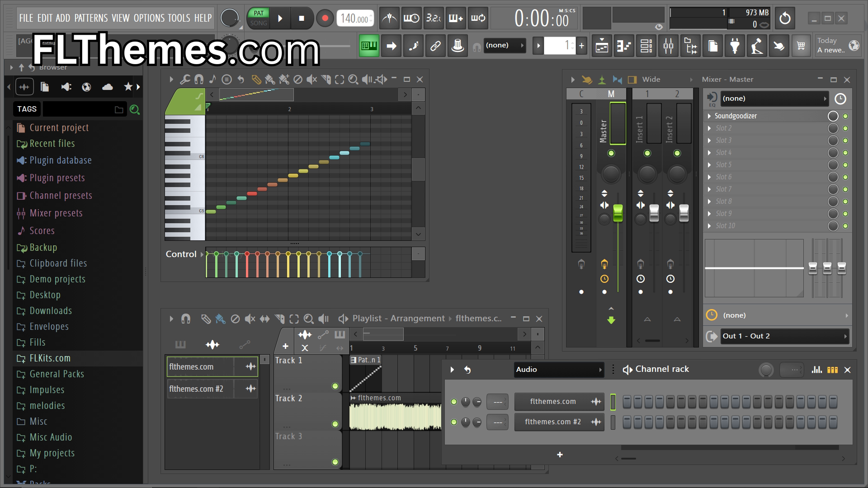Viewport: 868px width, 488px height.
Task: Select the draw pencil tool in piano roll
Action: (x=256, y=80)
